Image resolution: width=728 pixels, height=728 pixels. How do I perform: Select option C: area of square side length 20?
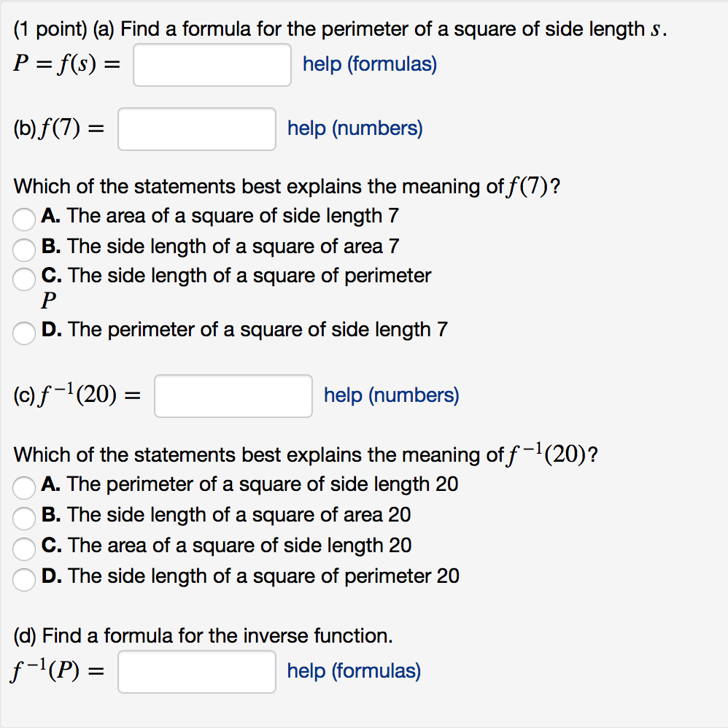pos(23,549)
